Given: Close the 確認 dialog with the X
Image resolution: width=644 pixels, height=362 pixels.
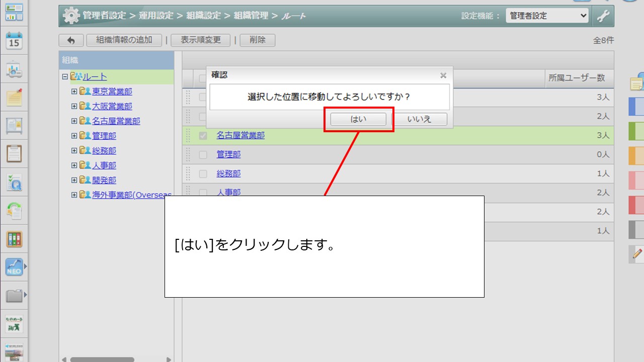Looking at the screenshot, I should tap(443, 75).
